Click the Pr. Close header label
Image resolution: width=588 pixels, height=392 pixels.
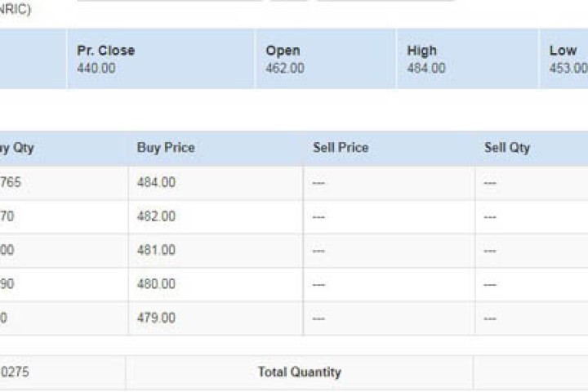(105, 51)
